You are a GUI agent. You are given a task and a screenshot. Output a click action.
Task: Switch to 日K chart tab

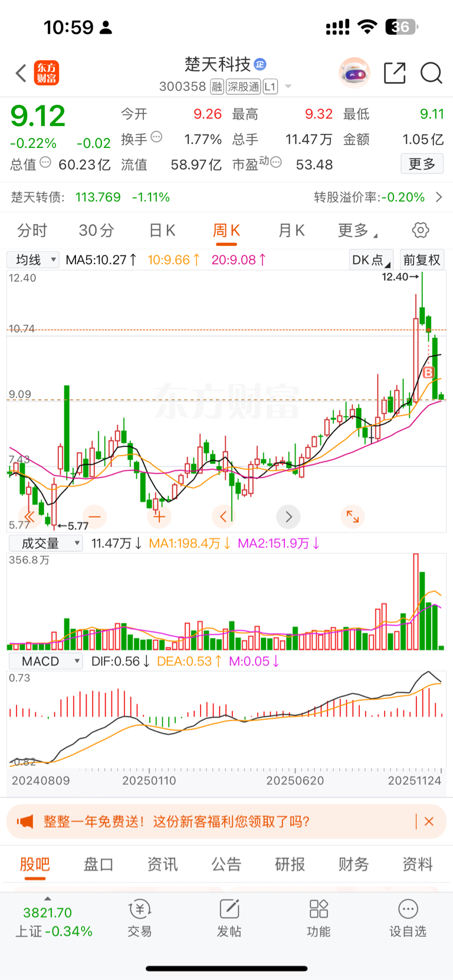click(x=162, y=231)
